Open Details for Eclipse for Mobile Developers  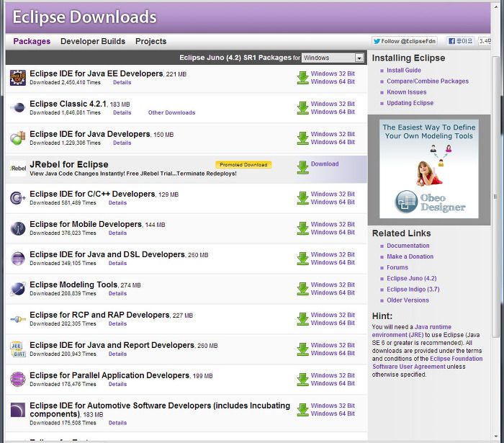(x=117, y=233)
